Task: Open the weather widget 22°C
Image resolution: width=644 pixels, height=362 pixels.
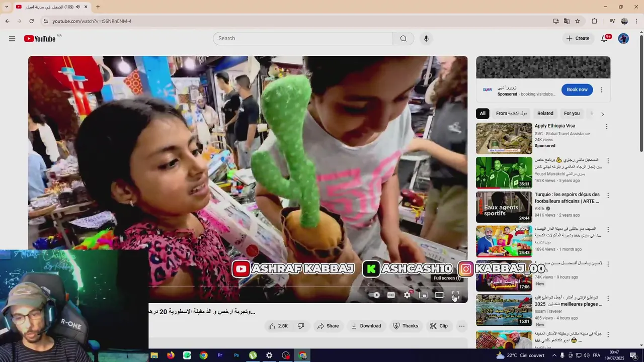Action: pyautogui.click(x=520, y=355)
